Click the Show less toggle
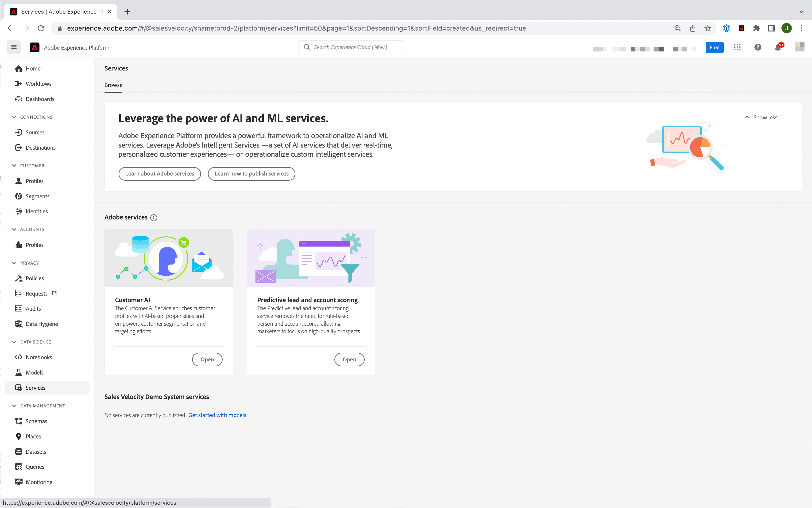Image resolution: width=812 pixels, height=508 pixels. [761, 117]
